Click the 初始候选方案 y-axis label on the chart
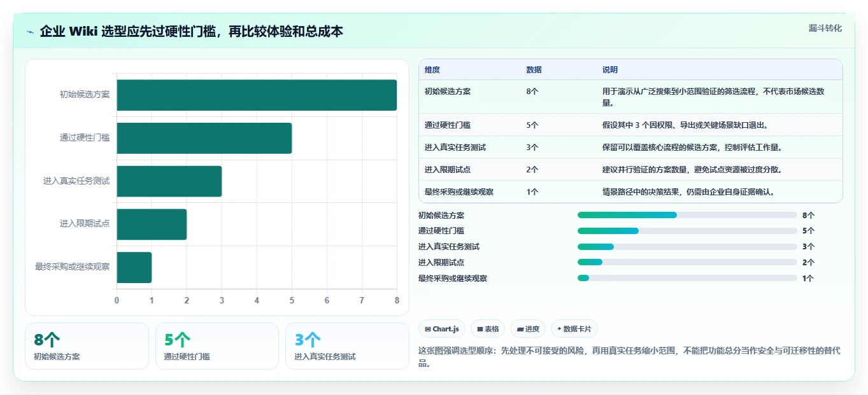The width and height of the screenshot is (868, 395). click(85, 95)
